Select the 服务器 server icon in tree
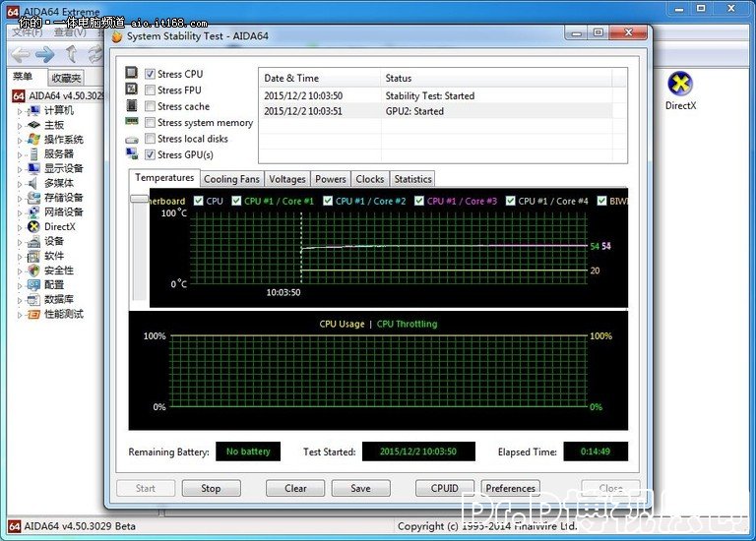The image size is (756, 541). tap(33, 154)
